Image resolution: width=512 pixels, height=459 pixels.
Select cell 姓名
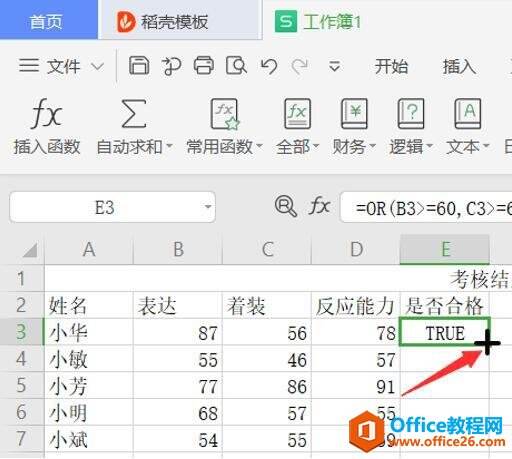[89, 305]
